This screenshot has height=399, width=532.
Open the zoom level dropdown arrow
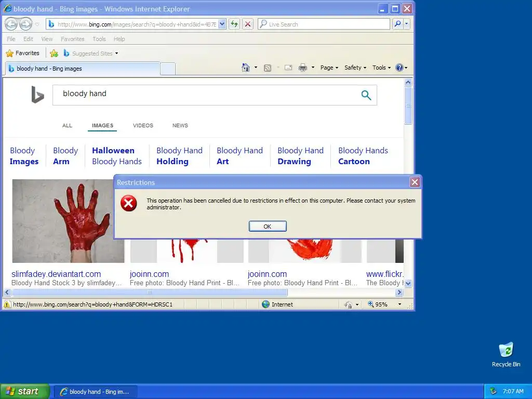pyautogui.click(x=400, y=304)
